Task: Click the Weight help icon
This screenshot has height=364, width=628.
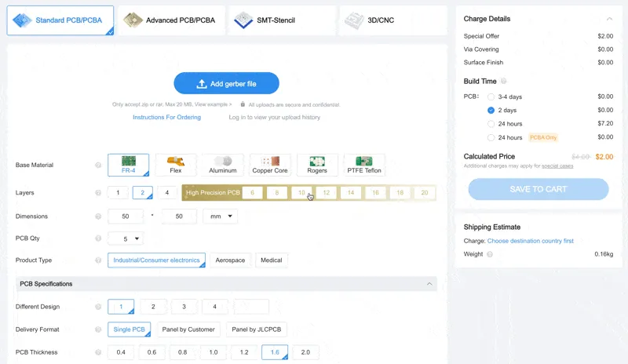Action: (x=489, y=254)
